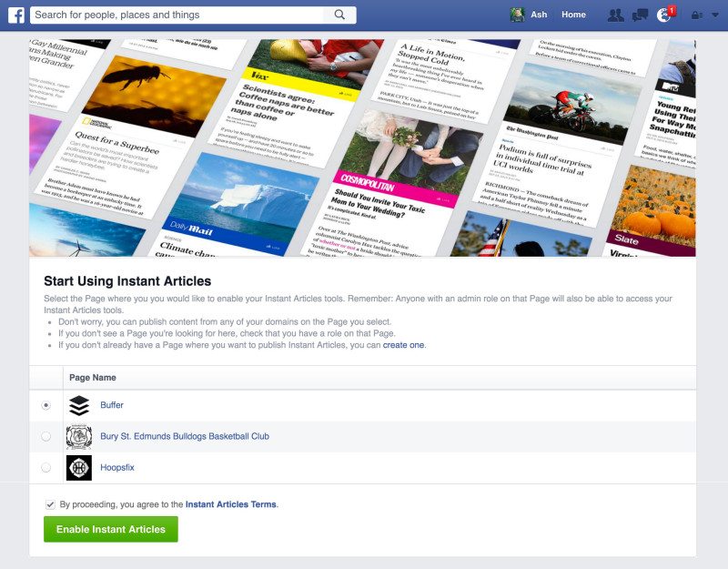The height and width of the screenshot is (569, 728).
Task: Open the Instant Articles Terms link
Action: 230,503
